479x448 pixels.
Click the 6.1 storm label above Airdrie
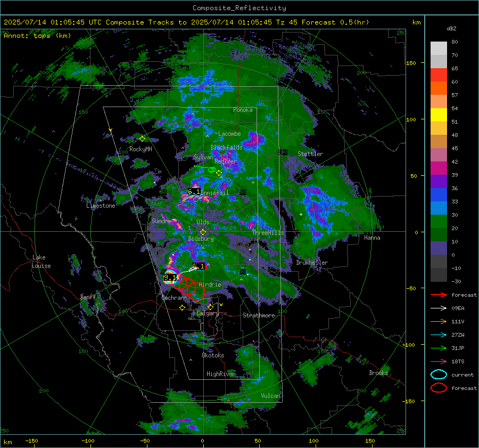point(199,266)
